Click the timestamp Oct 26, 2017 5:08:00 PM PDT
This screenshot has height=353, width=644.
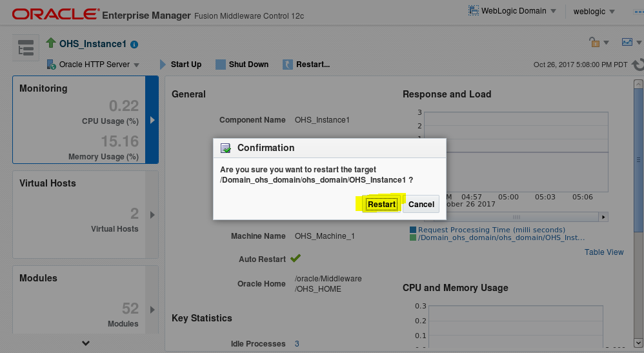580,65
